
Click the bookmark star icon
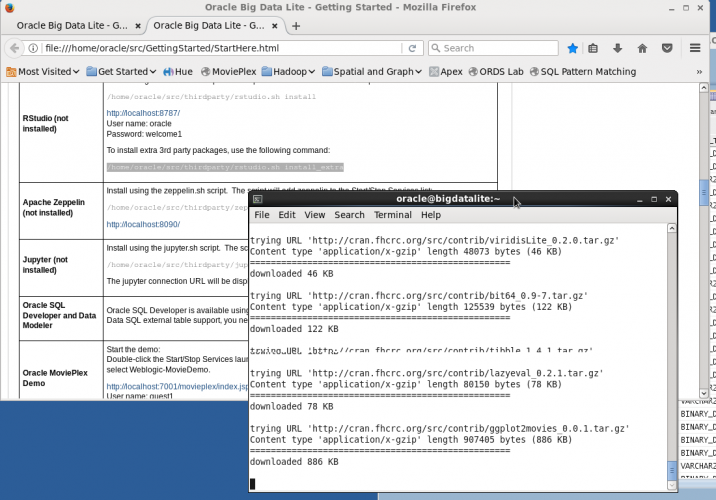572,48
